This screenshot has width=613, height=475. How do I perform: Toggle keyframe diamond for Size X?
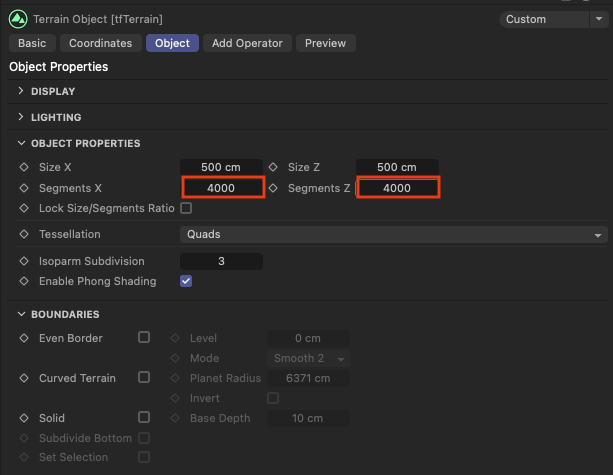click(24, 167)
